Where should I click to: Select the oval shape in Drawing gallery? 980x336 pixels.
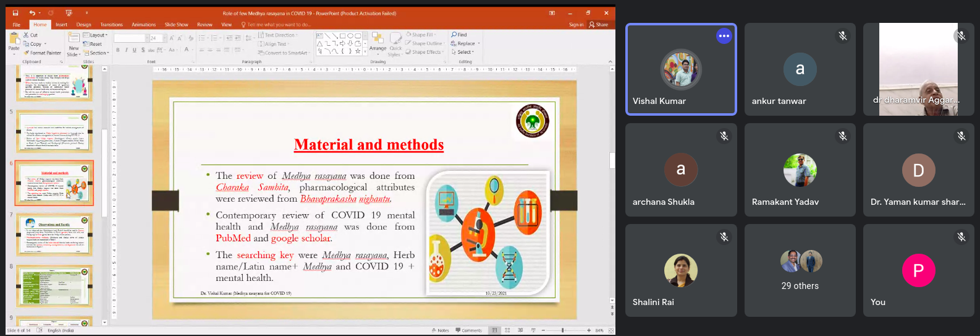pyautogui.click(x=350, y=36)
